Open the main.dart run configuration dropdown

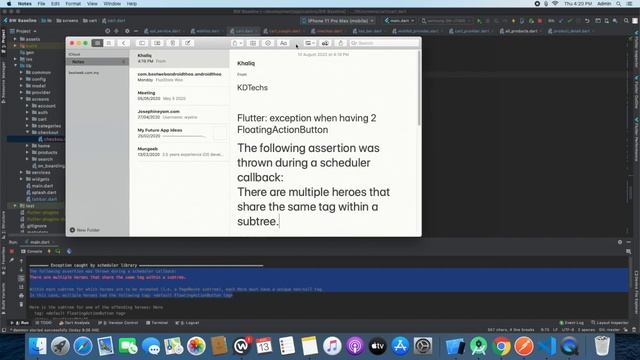pos(400,20)
